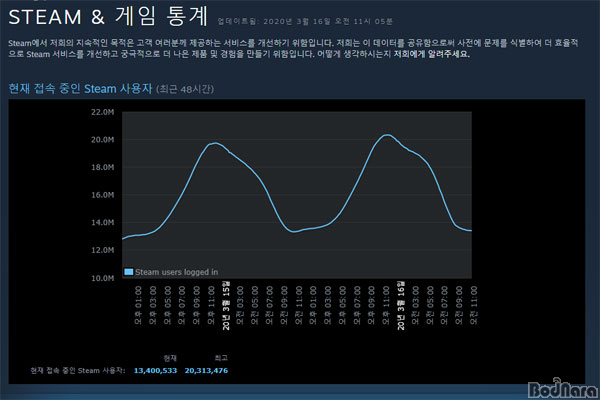Image resolution: width=600 pixels, height=400 pixels.
Task: Click the 'Steam users logged in' legend label
Action: 176,272
